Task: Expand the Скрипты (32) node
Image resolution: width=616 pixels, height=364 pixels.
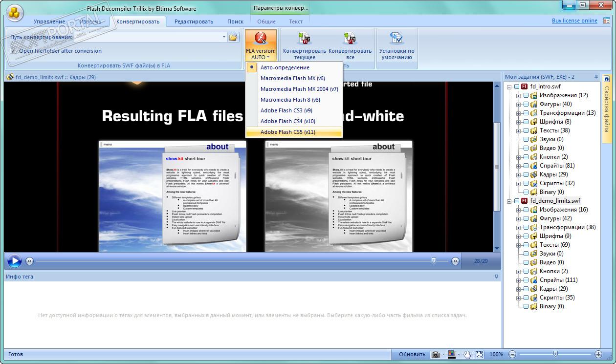Action: 519,183
